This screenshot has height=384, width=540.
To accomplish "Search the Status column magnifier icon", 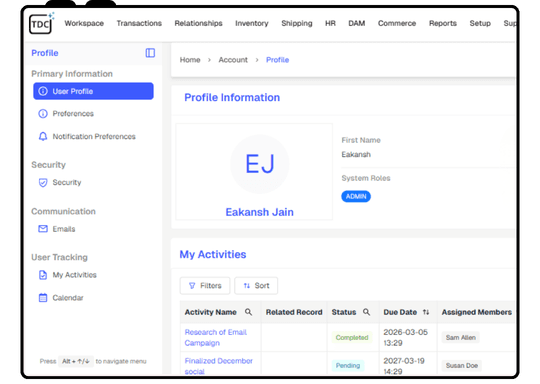I will pos(366,312).
